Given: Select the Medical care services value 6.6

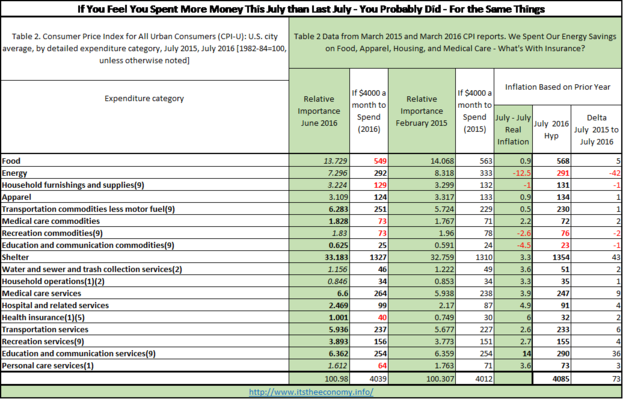Looking at the screenshot, I should pos(341,293).
